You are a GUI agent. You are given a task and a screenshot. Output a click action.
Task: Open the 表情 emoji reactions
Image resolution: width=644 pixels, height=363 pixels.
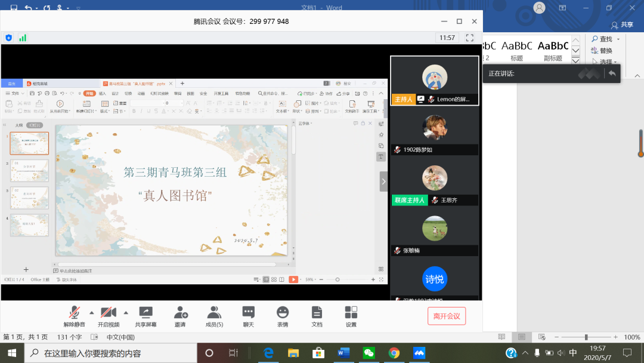(283, 316)
